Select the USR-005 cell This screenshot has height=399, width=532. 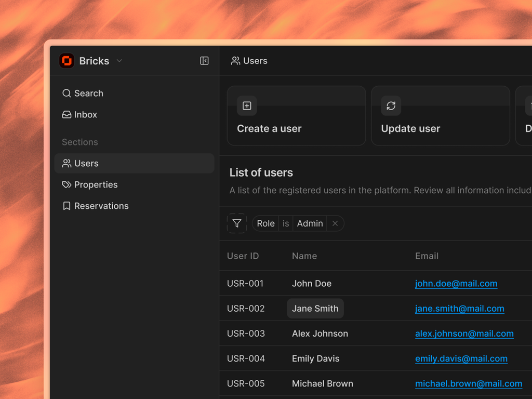pyautogui.click(x=246, y=384)
